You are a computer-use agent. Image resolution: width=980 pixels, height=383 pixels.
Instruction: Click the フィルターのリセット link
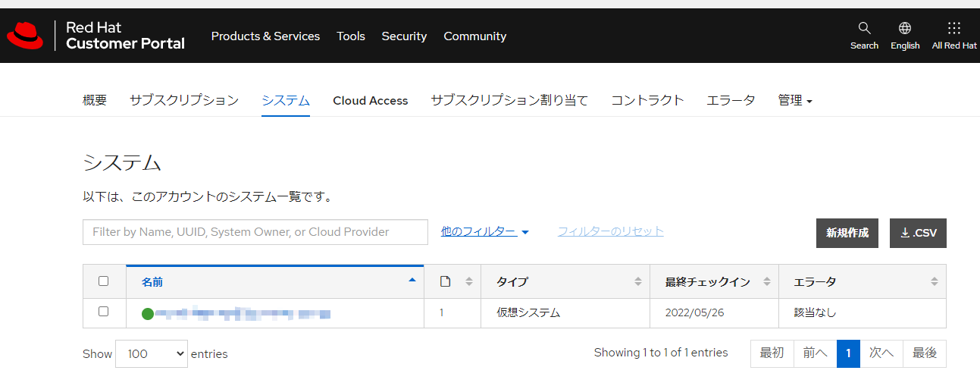click(610, 231)
